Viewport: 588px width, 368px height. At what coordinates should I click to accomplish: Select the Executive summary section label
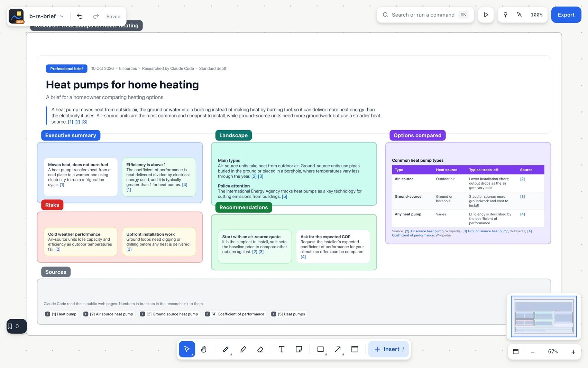click(x=71, y=135)
